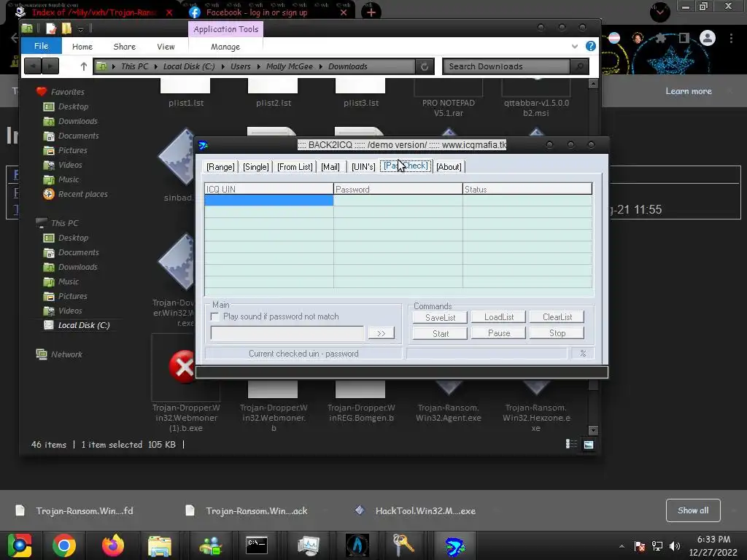Open the [About] tab

pos(449,167)
